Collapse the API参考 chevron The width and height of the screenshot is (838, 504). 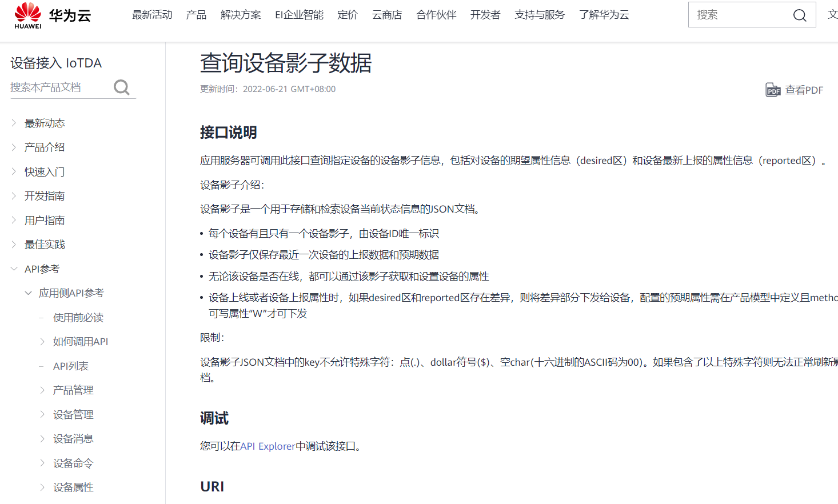[x=14, y=269]
